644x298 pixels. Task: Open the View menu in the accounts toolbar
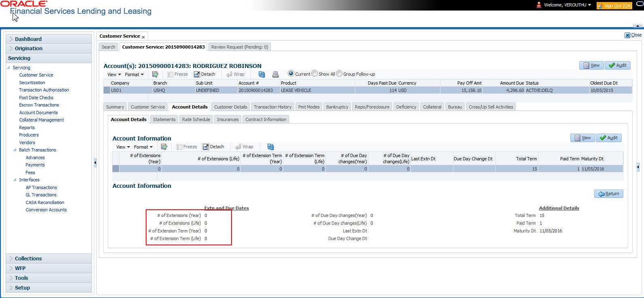point(114,74)
